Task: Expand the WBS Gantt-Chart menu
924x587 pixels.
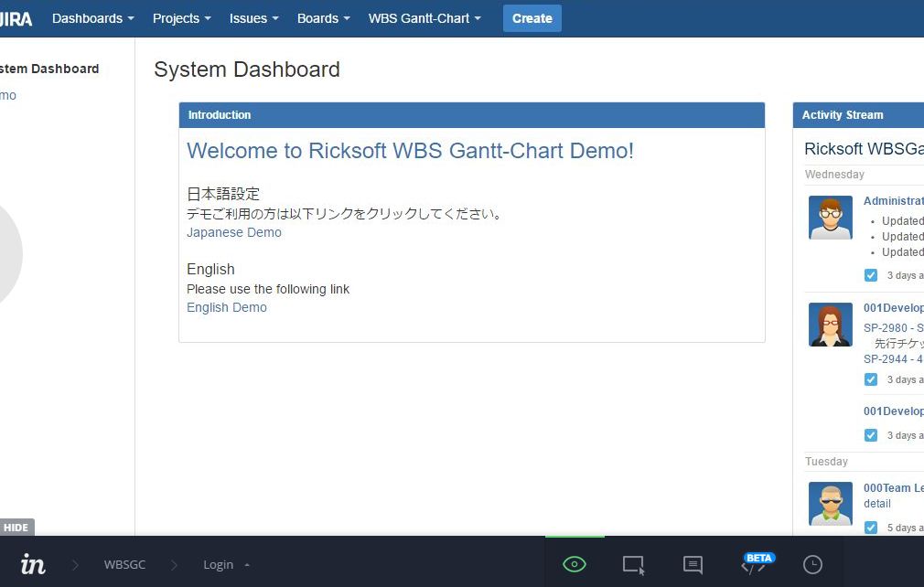Action: point(424,18)
